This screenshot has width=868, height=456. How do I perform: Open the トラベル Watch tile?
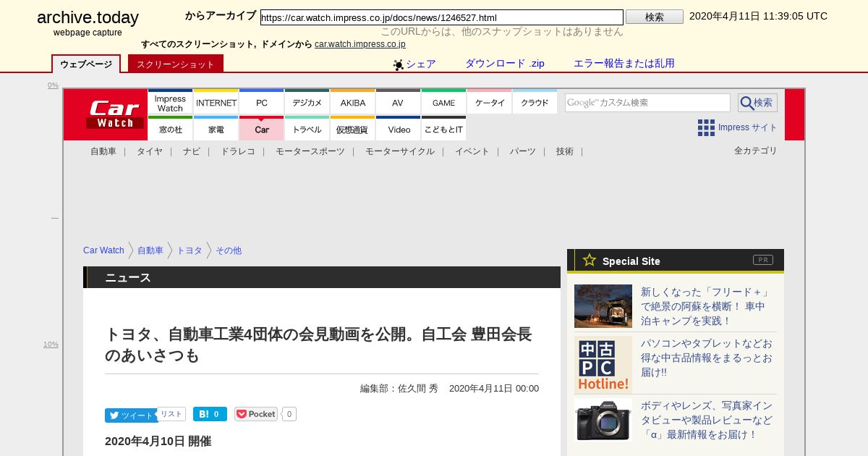pos(307,128)
